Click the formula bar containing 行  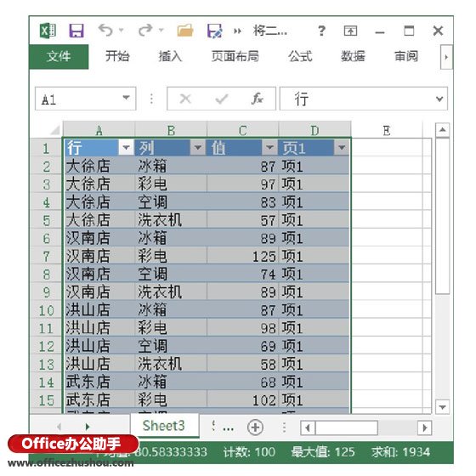coord(357,99)
